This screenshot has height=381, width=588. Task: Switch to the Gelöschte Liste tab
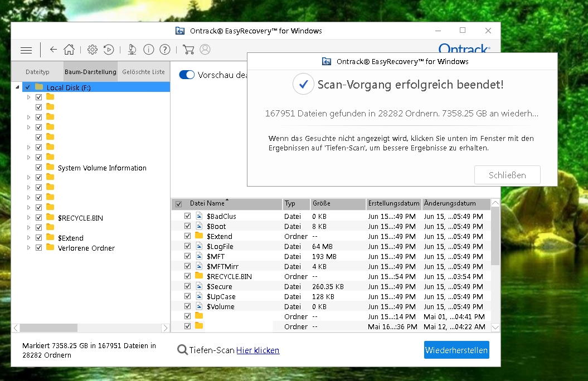point(144,71)
